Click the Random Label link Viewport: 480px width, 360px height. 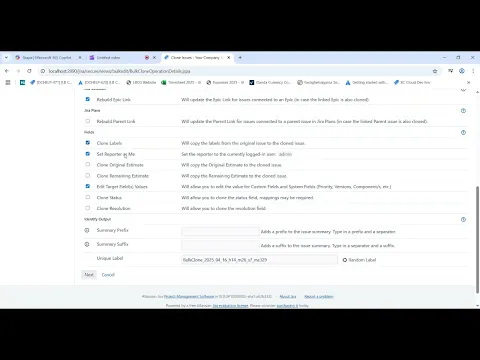[362, 260]
